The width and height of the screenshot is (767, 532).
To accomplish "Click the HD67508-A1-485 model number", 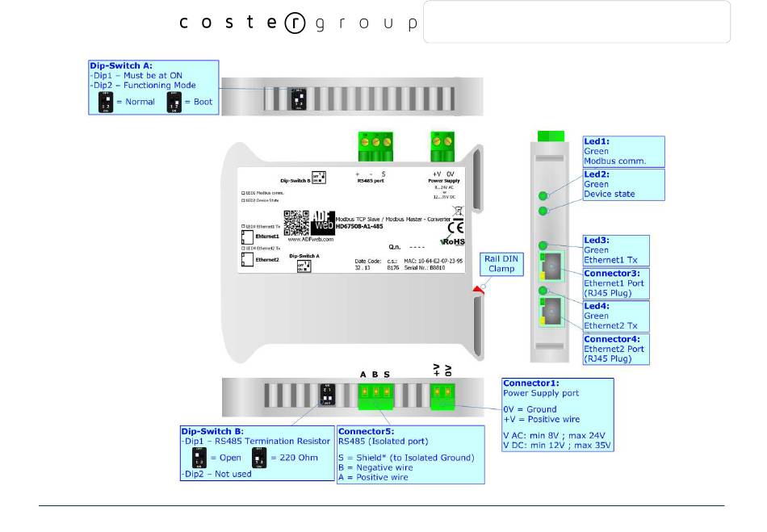I will pyautogui.click(x=359, y=226).
